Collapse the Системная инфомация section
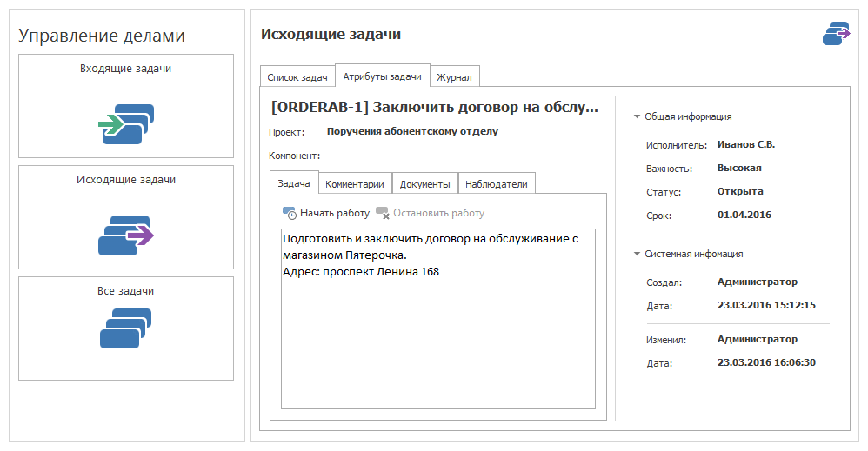The height and width of the screenshot is (451, 868). click(637, 254)
